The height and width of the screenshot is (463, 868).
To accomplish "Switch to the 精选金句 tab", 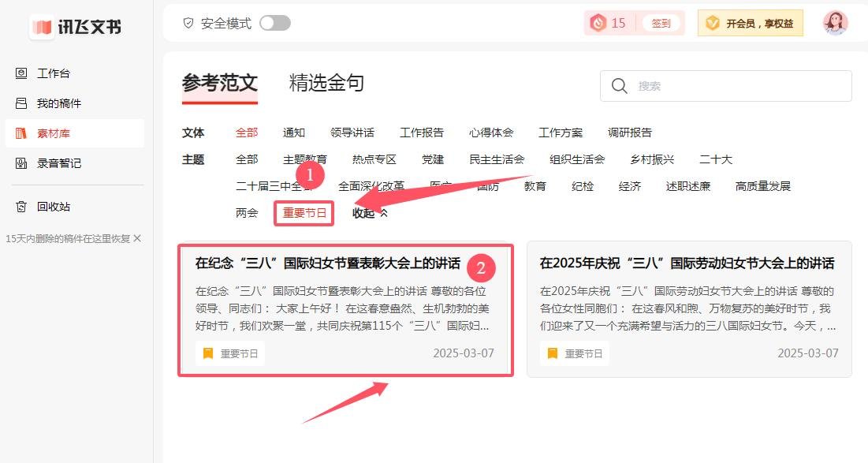I will point(325,82).
